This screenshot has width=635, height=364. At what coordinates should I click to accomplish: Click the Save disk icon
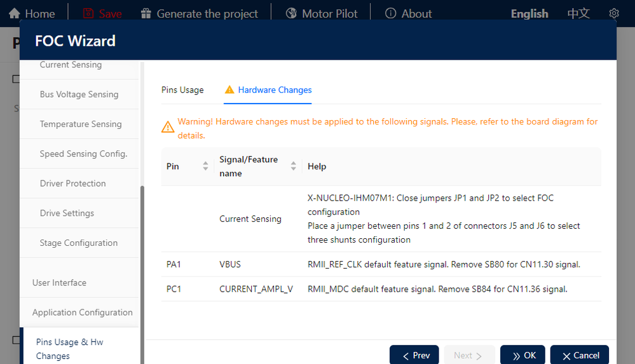point(88,13)
